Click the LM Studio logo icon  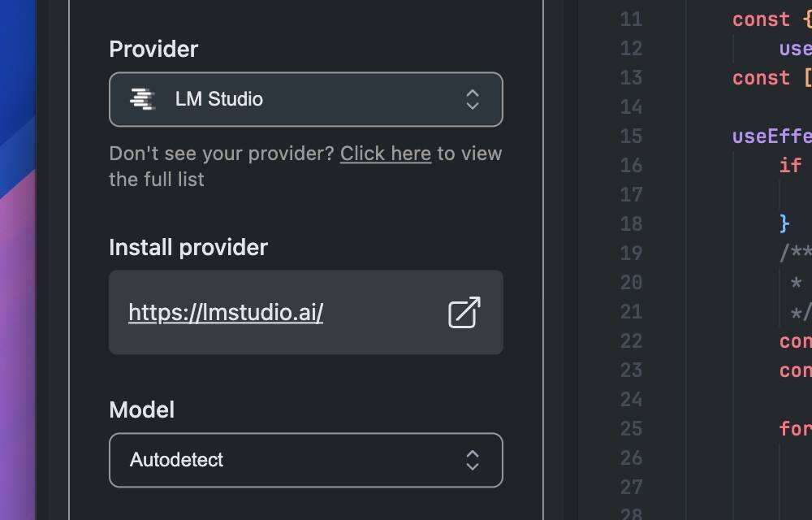pos(142,99)
